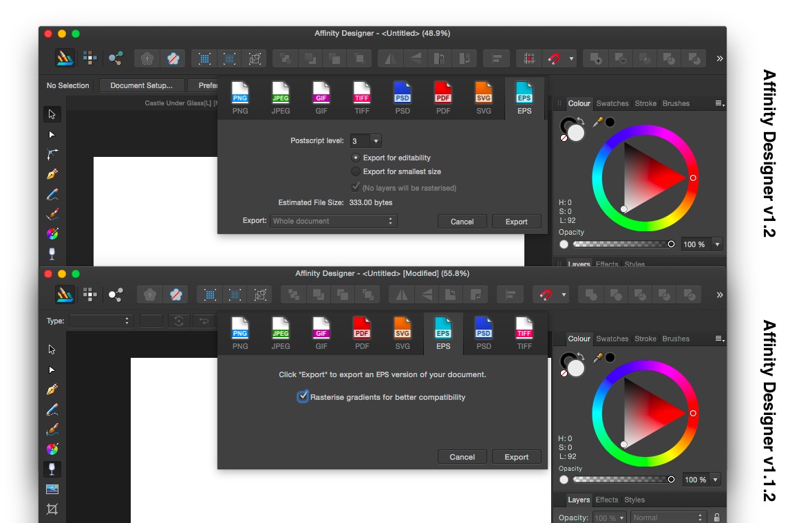Toggle snapping magnet in bottom window toolbar
Screen dimensions: 812x523
[545, 295]
